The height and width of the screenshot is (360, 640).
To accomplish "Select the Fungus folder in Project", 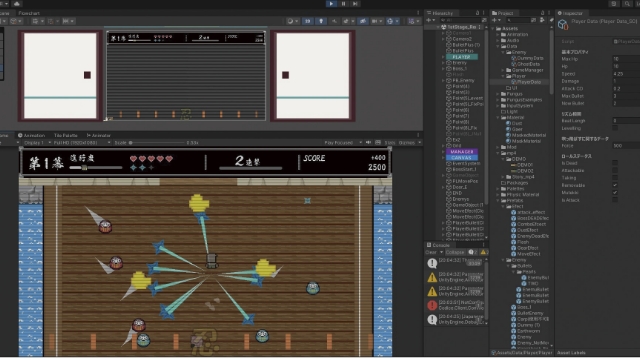I will tap(511, 94).
